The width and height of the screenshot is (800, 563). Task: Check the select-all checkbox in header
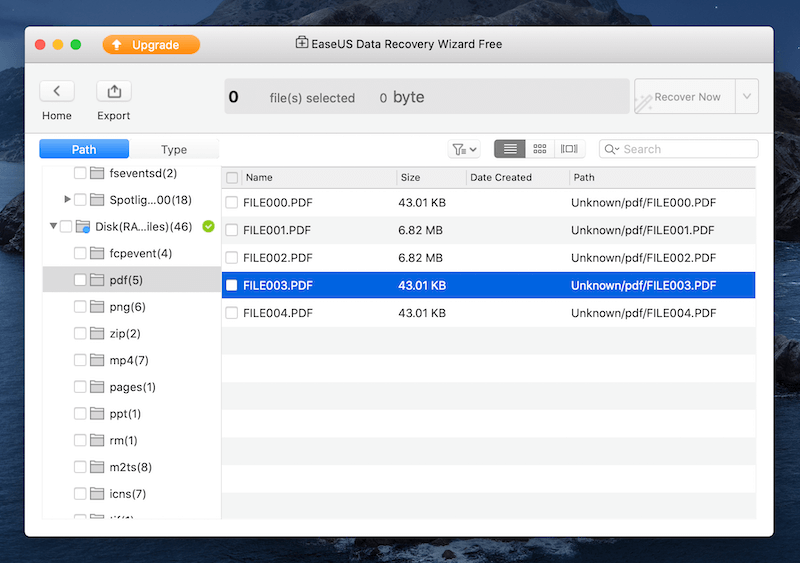[x=232, y=178]
